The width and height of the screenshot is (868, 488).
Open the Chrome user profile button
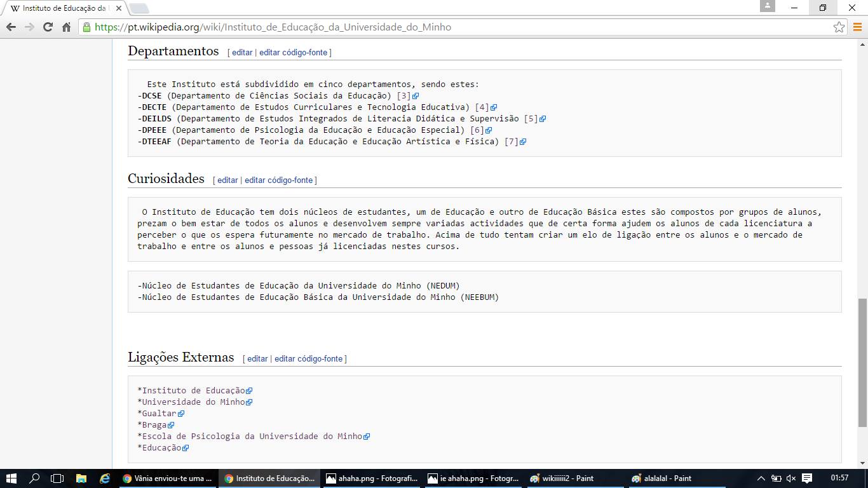point(767,6)
